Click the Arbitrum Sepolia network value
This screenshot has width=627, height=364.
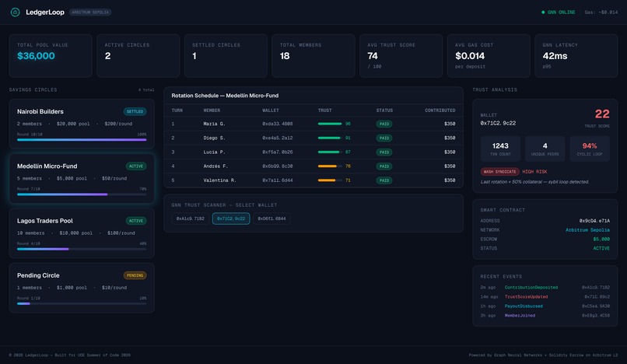click(587, 230)
